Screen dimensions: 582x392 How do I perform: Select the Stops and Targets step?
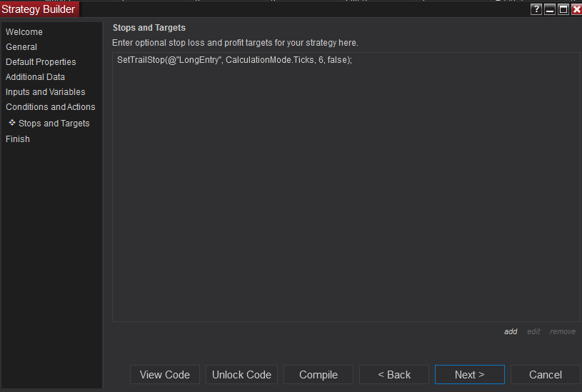coord(54,124)
